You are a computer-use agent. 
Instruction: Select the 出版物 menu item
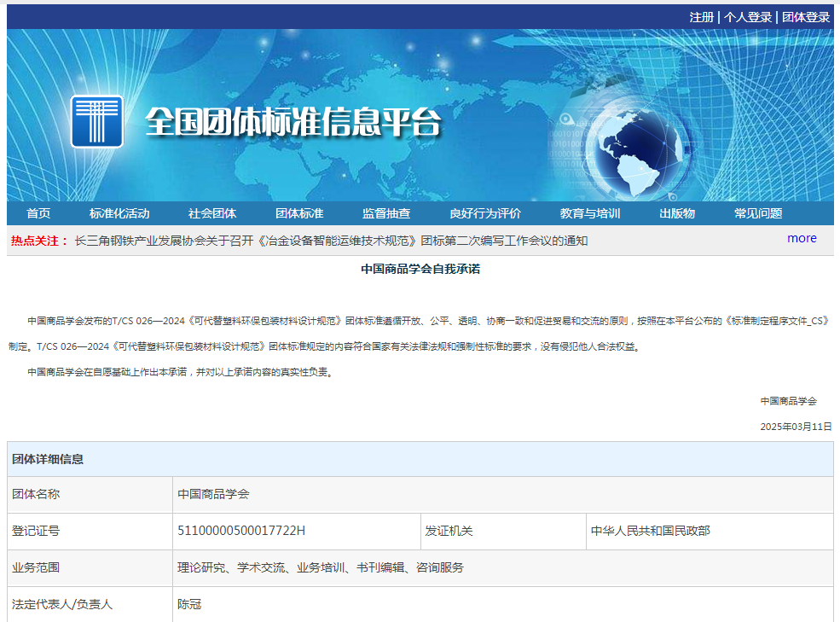tap(677, 213)
